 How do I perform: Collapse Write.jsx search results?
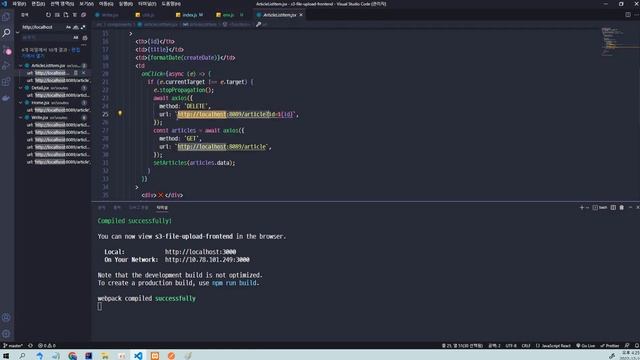[x=21, y=117]
